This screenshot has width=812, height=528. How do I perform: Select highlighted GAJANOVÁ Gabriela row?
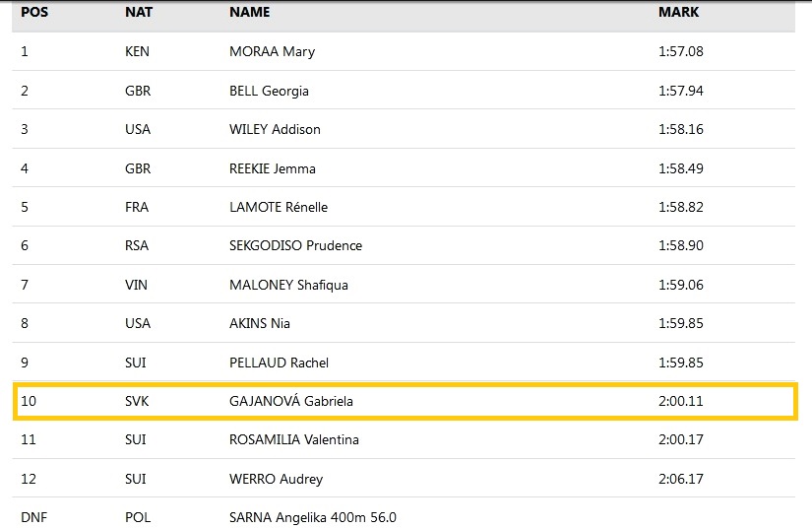[406, 401]
